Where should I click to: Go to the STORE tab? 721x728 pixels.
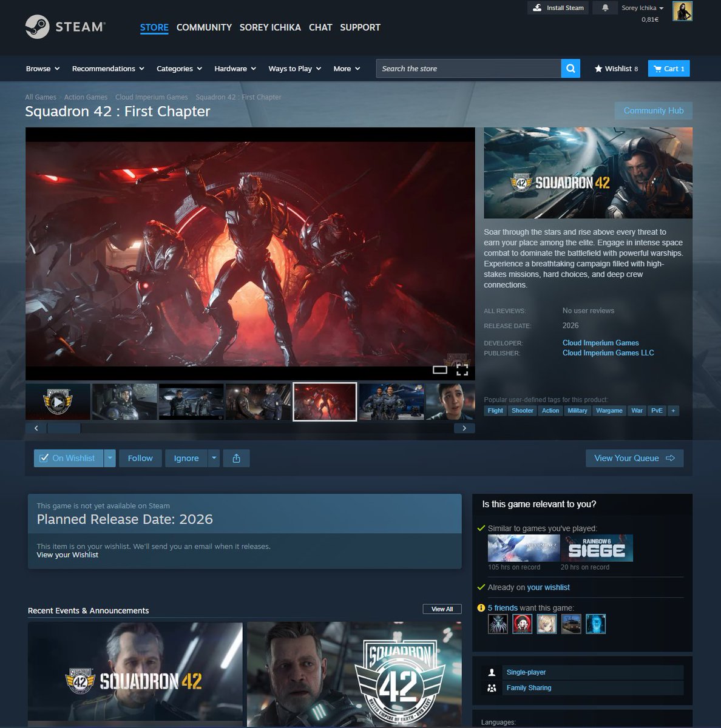[x=154, y=27]
